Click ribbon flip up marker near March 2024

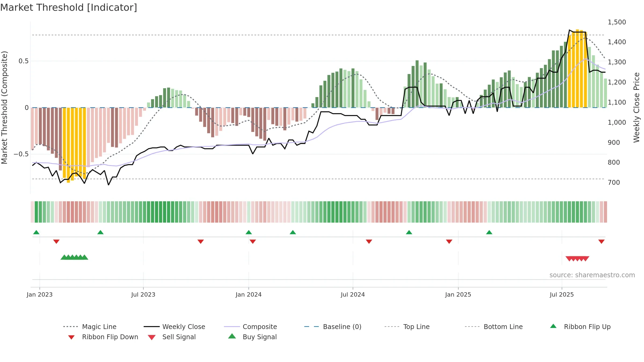coord(293,232)
